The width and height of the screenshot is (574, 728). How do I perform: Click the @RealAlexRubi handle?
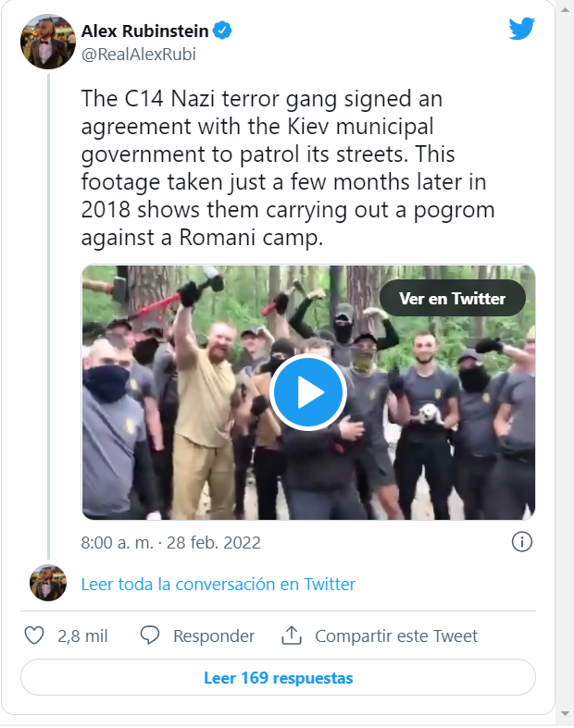(x=139, y=54)
